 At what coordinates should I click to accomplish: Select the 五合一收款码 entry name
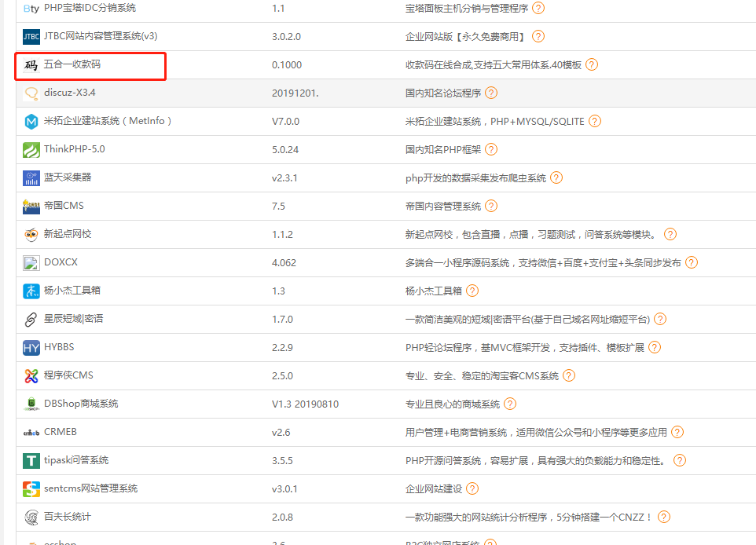click(x=72, y=64)
